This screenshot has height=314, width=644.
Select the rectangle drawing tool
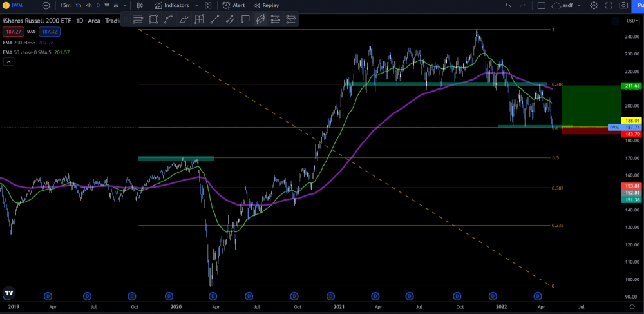[153, 19]
